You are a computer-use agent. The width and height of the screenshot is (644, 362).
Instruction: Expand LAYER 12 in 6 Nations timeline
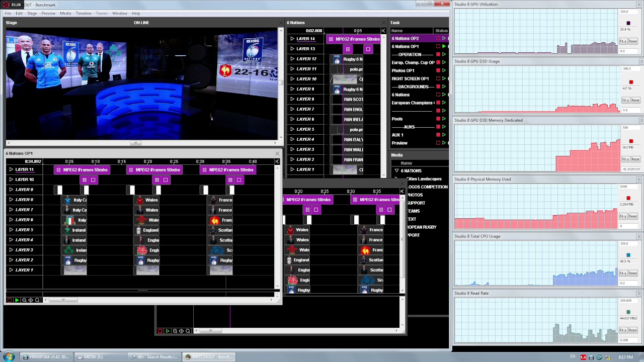pyautogui.click(x=292, y=59)
